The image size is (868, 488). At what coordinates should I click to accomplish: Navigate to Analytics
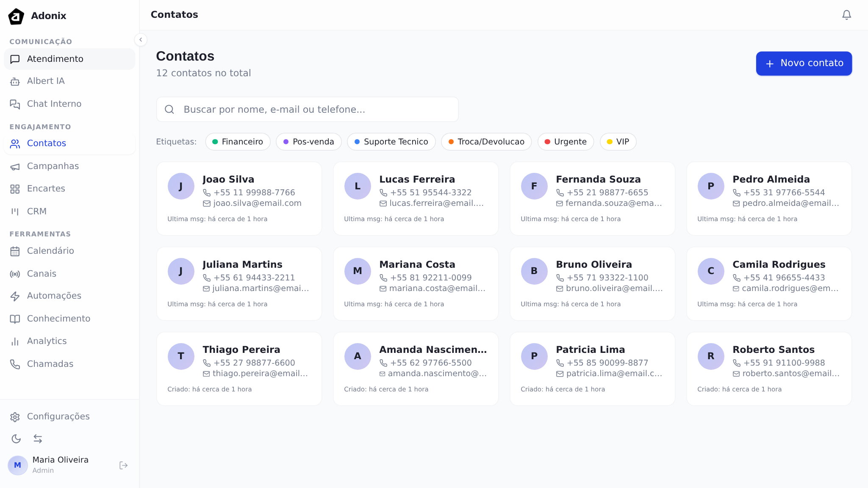[47, 341]
